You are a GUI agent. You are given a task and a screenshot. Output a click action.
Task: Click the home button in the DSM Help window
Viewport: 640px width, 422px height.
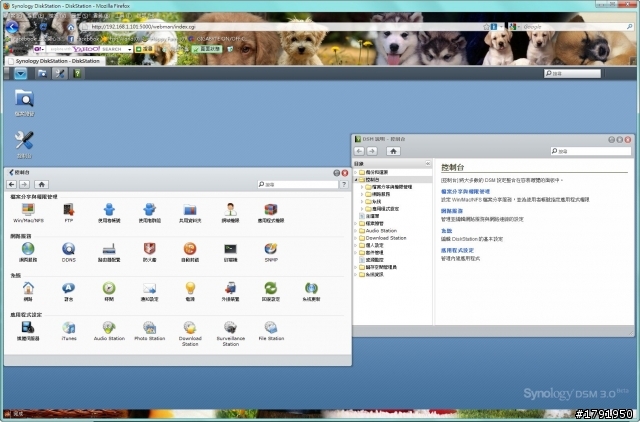point(393,151)
